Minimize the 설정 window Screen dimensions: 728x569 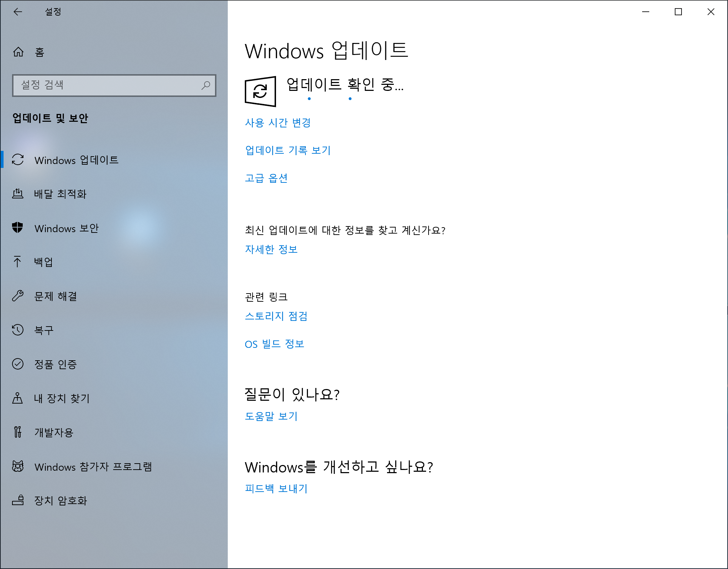646,12
